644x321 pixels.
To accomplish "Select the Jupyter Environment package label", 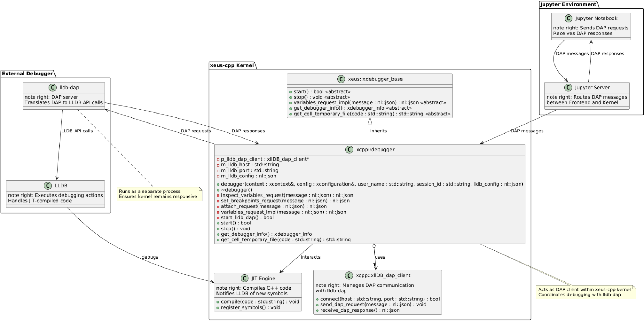I will click(x=568, y=4).
